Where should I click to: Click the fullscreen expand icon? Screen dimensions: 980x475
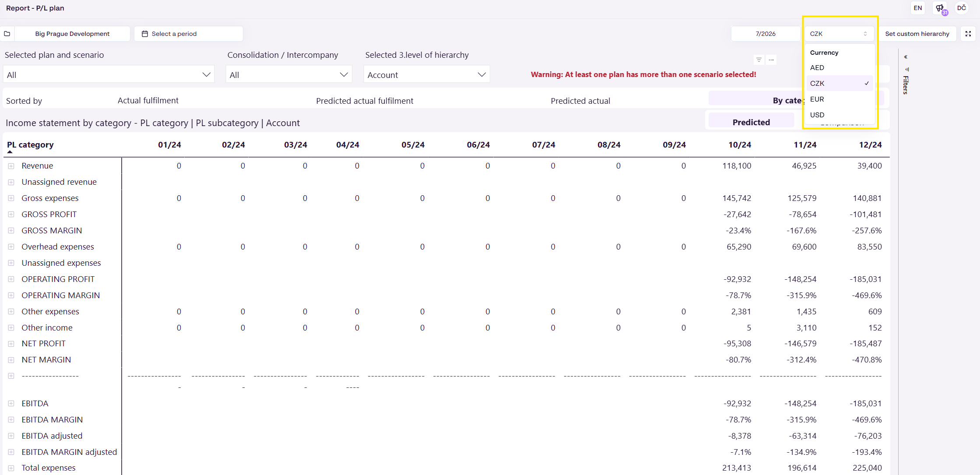(x=968, y=34)
